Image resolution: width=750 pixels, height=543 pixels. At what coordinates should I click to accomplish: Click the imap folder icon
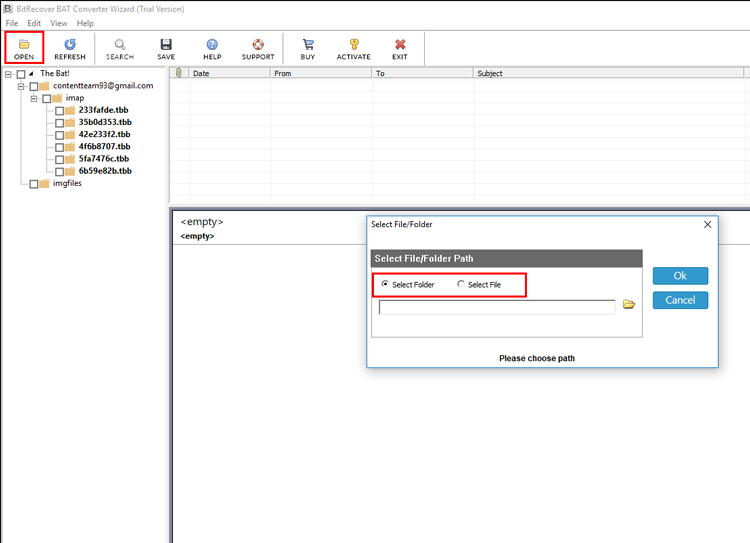point(57,98)
